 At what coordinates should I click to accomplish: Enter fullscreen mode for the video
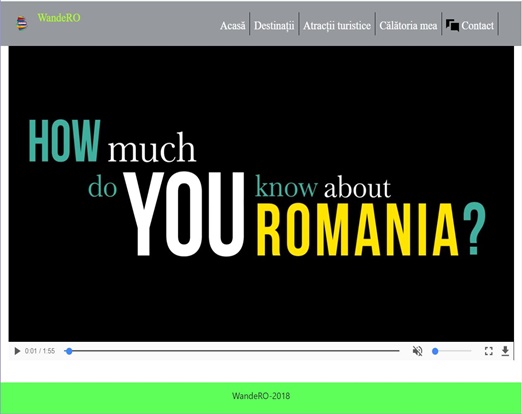pyautogui.click(x=489, y=351)
